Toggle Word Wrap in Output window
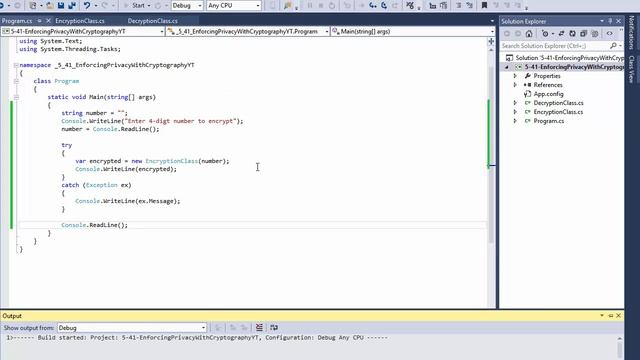Viewport: 640px width, 360px height. pyautogui.click(x=274, y=327)
